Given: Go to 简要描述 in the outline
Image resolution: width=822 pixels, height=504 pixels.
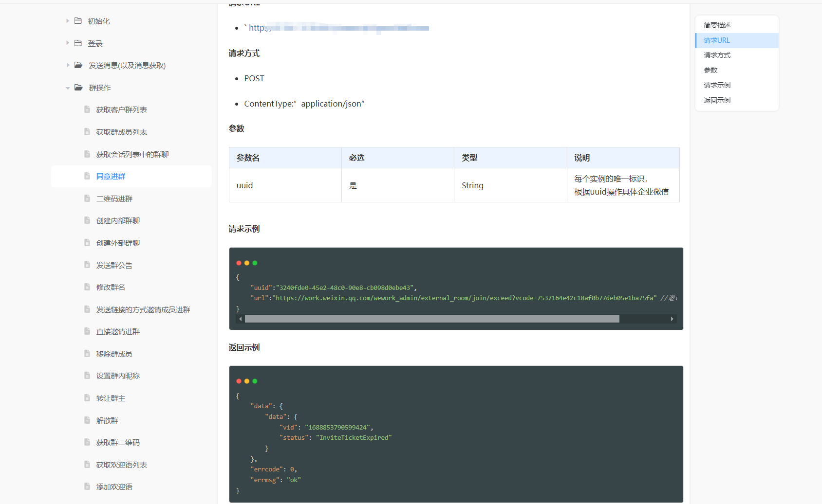Looking at the screenshot, I should (x=717, y=25).
